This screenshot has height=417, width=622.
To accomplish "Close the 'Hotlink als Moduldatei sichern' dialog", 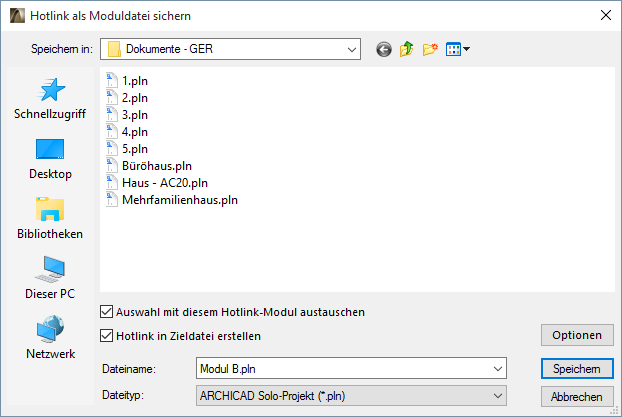I will tap(606, 15).
